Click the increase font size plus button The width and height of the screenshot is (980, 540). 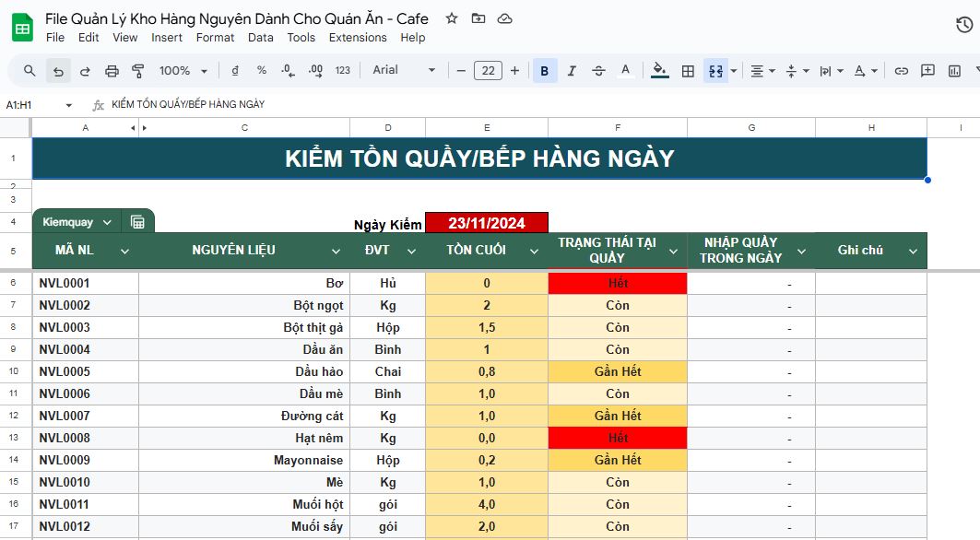pyautogui.click(x=514, y=71)
